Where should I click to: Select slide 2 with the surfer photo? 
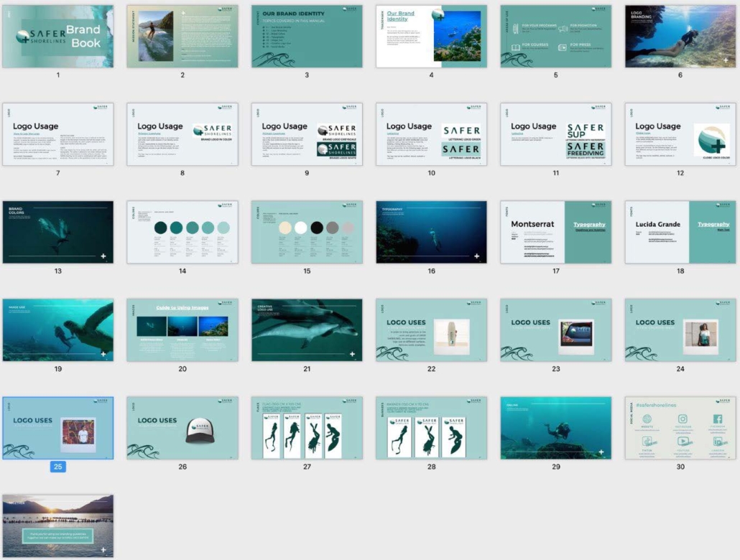point(182,37)
